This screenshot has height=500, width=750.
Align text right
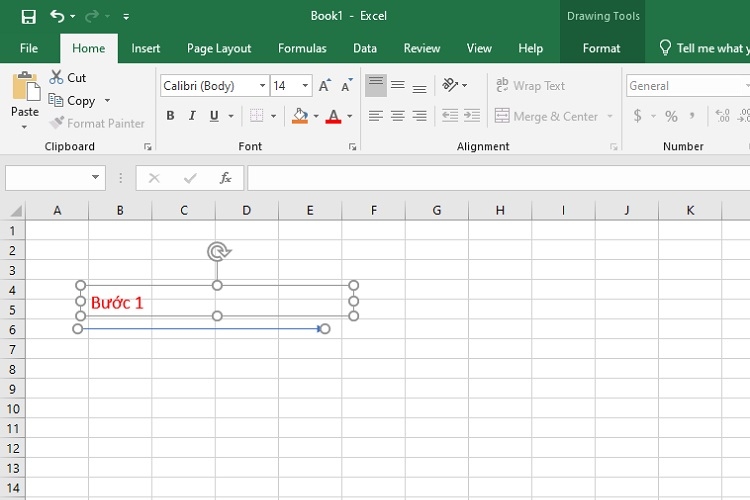[x=419, y=116]
